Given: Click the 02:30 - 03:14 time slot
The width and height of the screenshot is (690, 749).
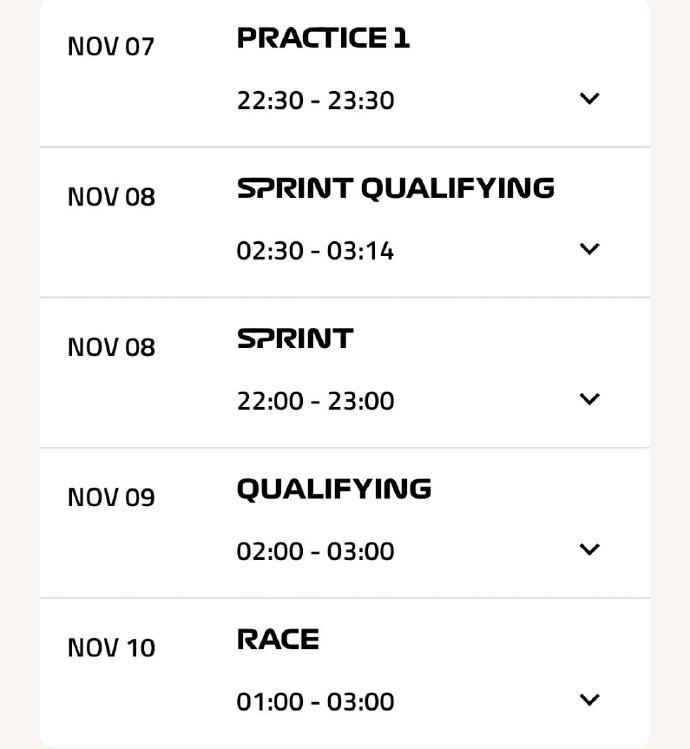Looking at the screenshot, I should coord(315,250).
